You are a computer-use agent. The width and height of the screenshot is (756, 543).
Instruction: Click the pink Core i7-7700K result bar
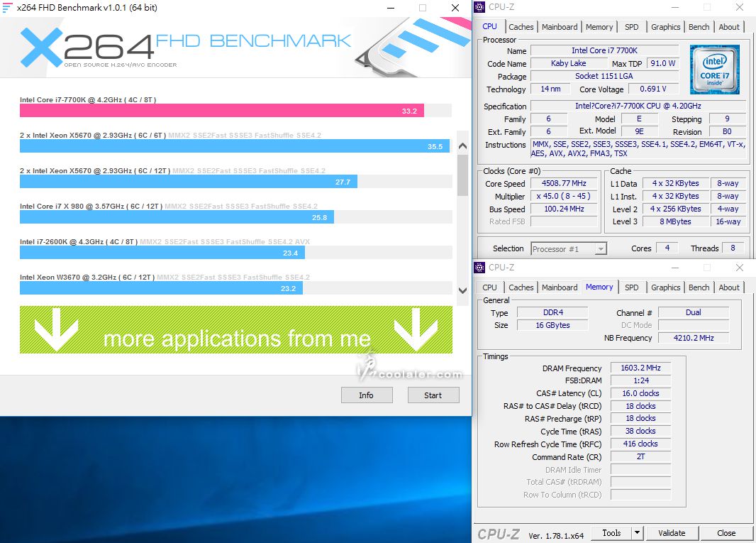pos(222,111)
